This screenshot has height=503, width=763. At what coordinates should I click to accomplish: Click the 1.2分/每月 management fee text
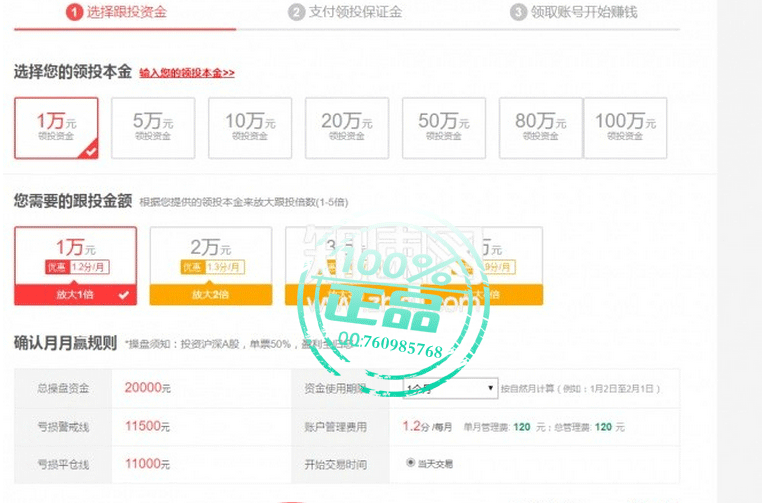pyautogui.click(x=427, y=427)
